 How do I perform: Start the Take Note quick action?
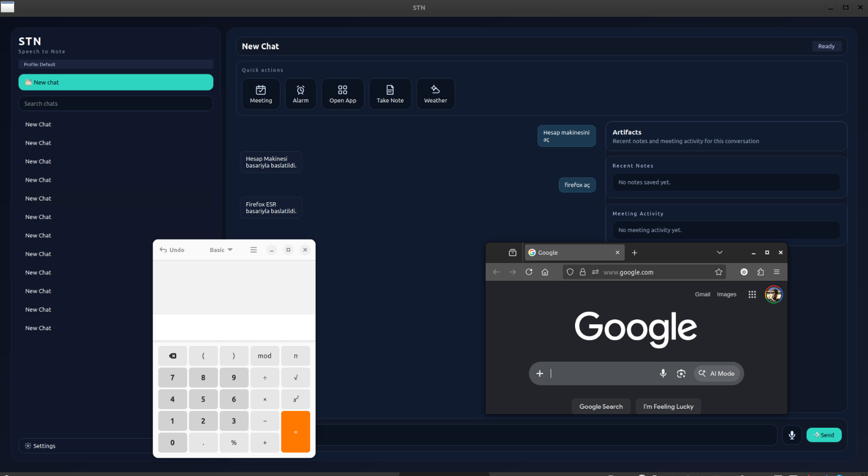[x=390, y=94]
